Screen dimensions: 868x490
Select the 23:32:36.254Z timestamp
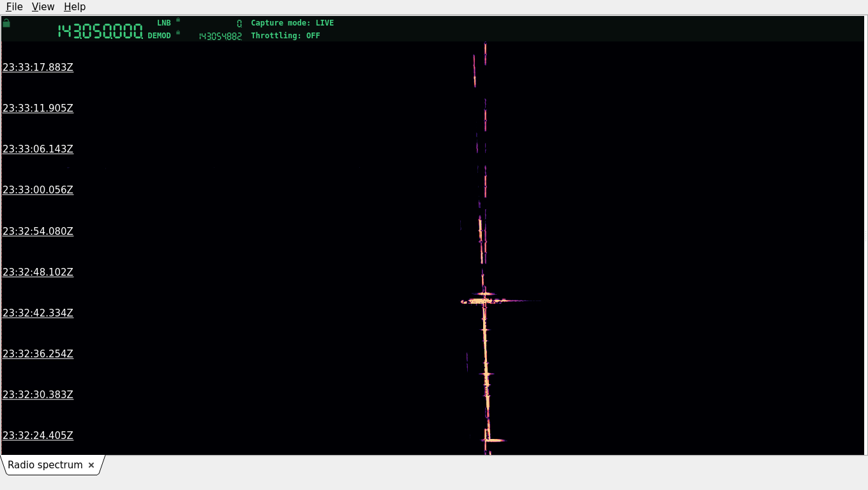point(38,353)
